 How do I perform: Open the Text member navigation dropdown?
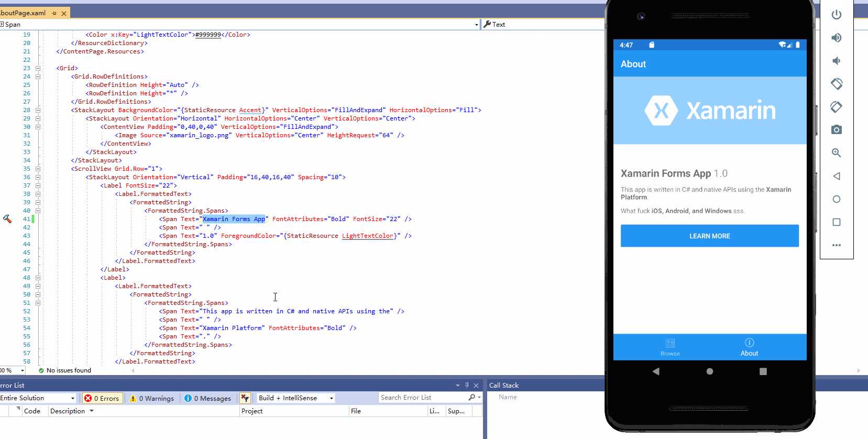coord(543,25)
